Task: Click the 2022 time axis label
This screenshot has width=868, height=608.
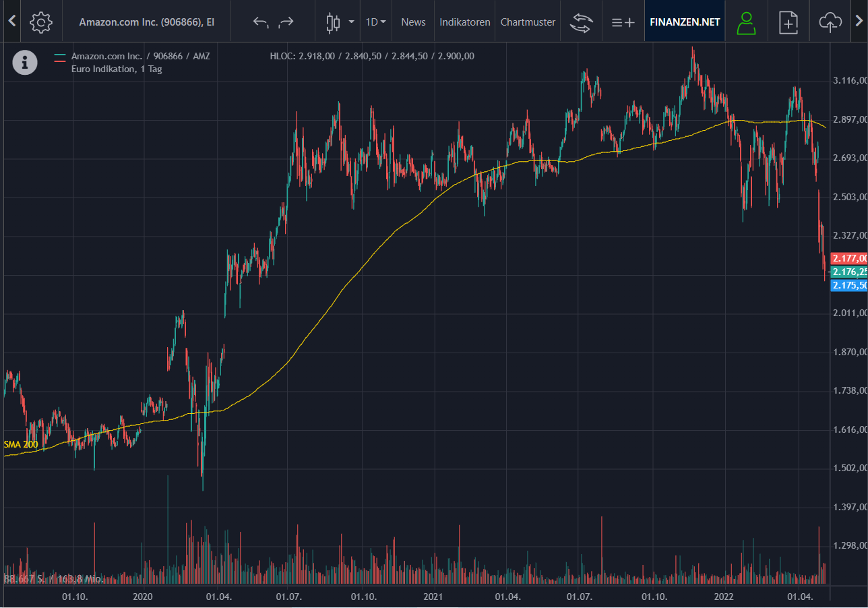Action: tap(724, 597)
